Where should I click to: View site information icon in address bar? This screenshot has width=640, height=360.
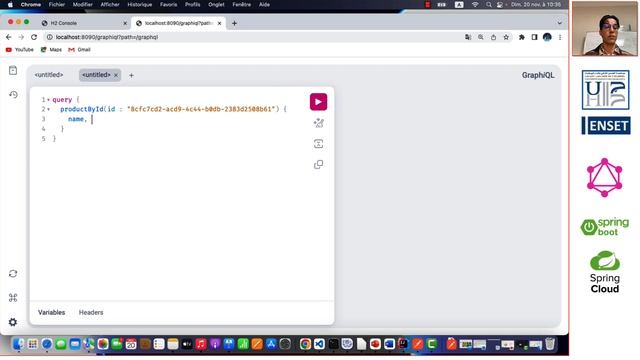tap(49, 37)
